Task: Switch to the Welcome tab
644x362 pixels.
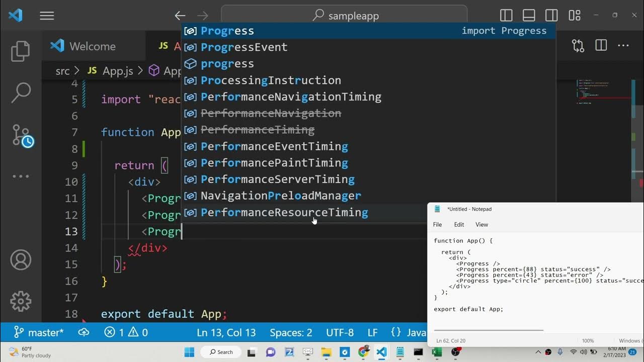Action: click(x=92, y=46)
